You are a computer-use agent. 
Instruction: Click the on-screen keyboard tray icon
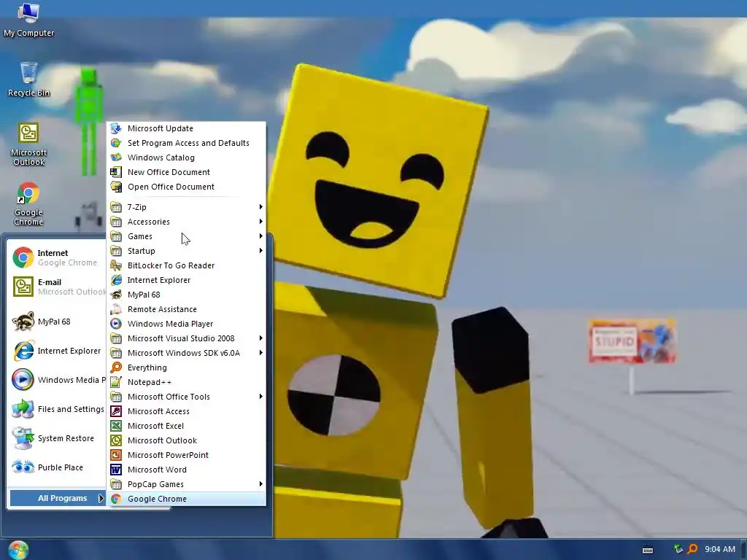[x=648, y=550]
